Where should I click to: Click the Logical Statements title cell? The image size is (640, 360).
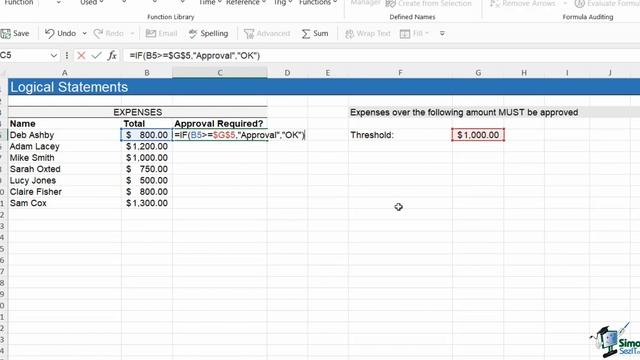pos(69,87)
